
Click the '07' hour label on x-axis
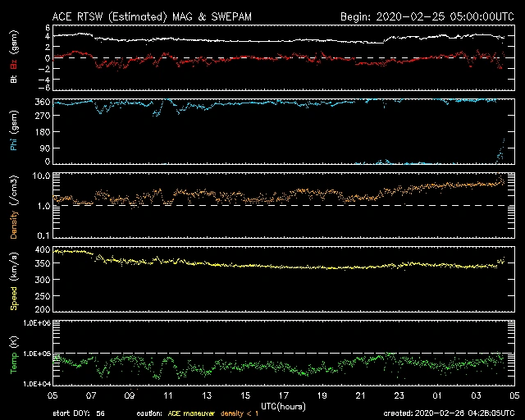click(91, 395)
